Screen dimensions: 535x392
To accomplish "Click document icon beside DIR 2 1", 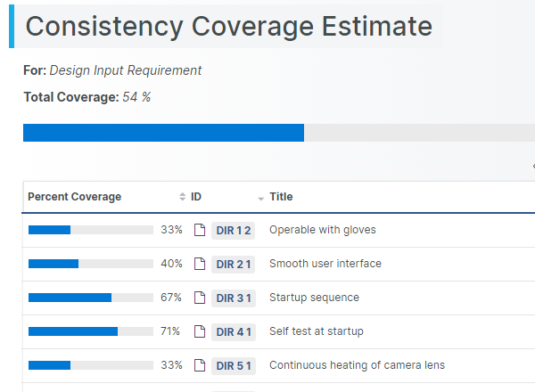I will coord(200,264).
